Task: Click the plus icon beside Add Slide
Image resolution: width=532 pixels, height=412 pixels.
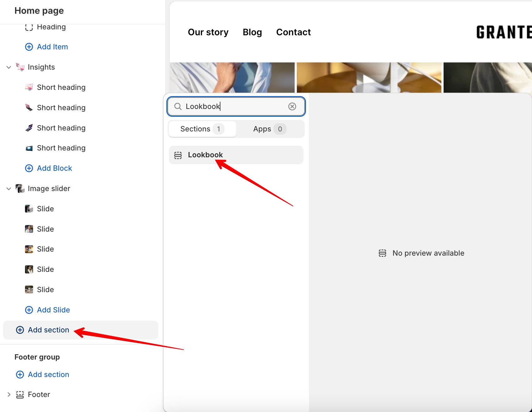Action: (x=29, y=310)
